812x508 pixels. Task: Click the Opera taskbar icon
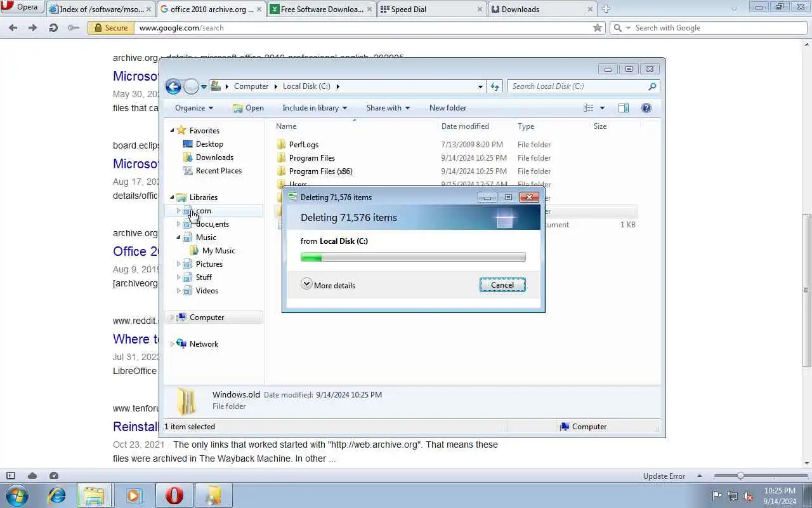pyautogui.click(x=174, y=495)
